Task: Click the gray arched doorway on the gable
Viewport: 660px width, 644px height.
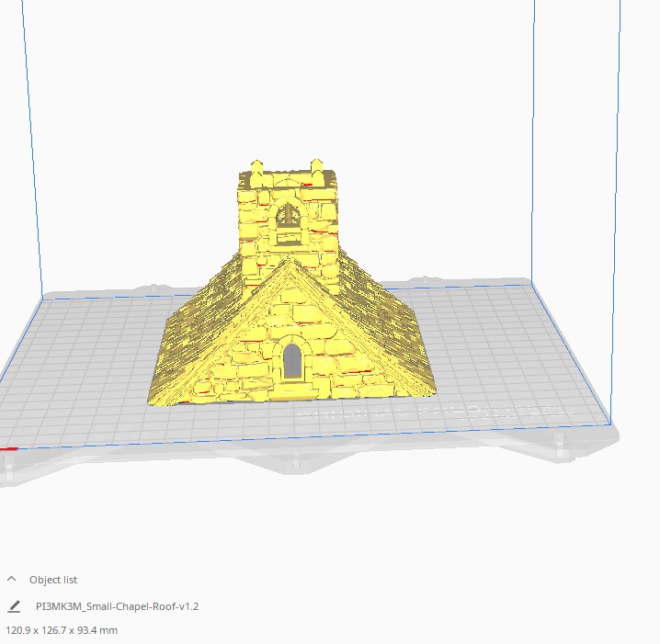Action: pyautogui.click(x=292, y=359)
